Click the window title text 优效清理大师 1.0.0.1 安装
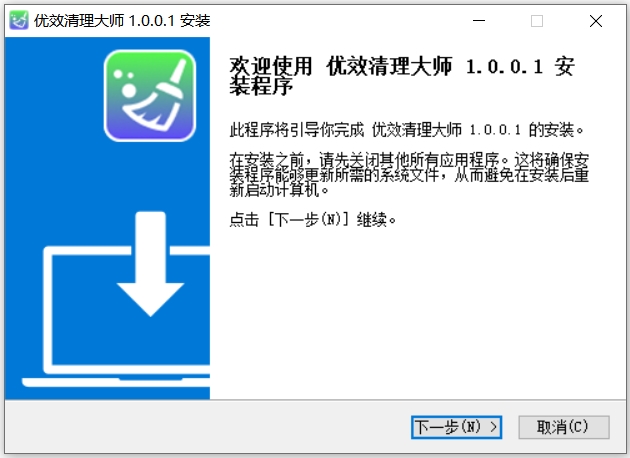 (x=122, y=20)
